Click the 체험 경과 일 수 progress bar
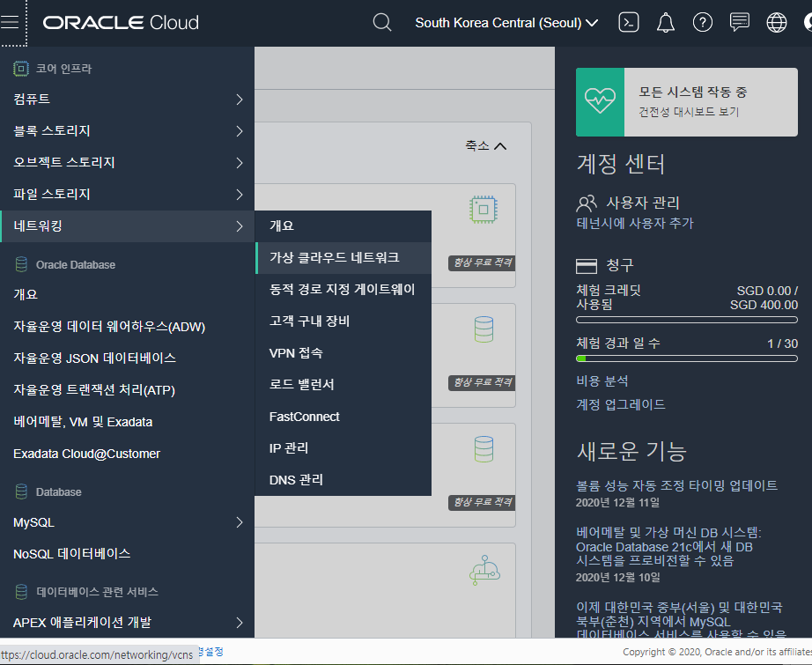 pos(687,358)
